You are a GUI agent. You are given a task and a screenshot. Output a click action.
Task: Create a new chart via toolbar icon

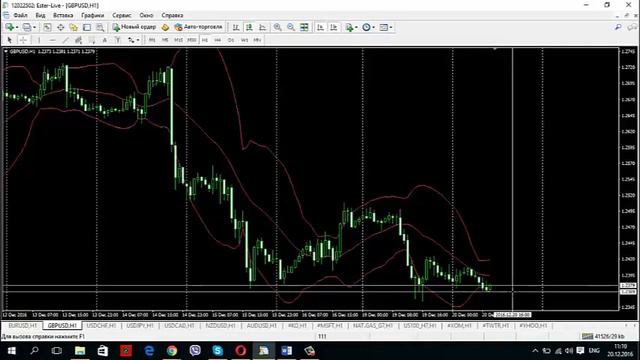click(9, 27)
